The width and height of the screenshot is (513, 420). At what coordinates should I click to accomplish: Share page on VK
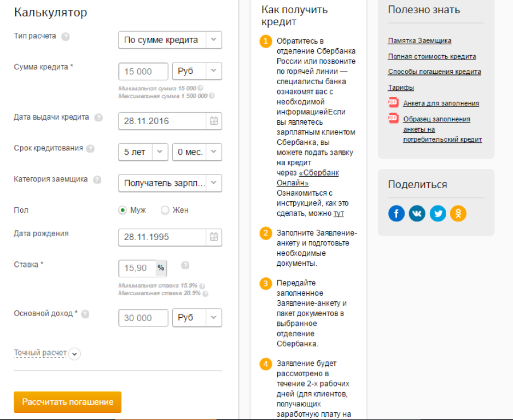[417, 213]
